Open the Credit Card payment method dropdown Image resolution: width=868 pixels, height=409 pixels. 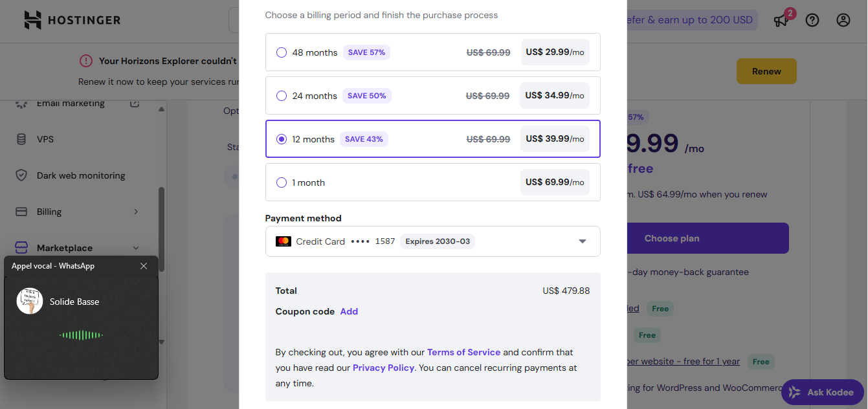(x=432, y=241)
